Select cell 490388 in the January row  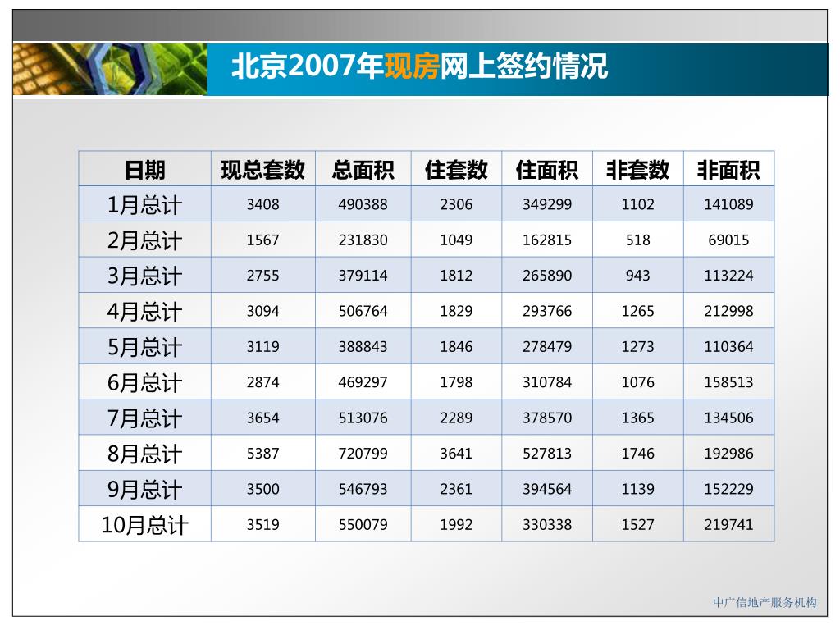pos(363,204)
